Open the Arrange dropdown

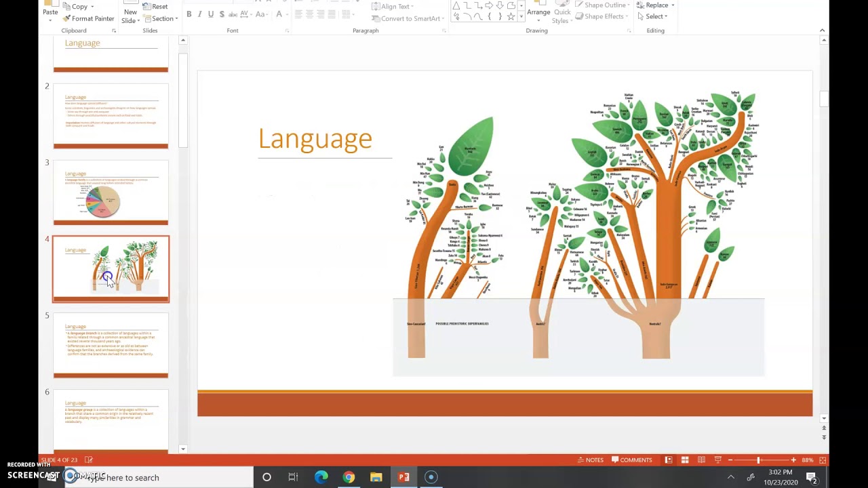point(538,12)
